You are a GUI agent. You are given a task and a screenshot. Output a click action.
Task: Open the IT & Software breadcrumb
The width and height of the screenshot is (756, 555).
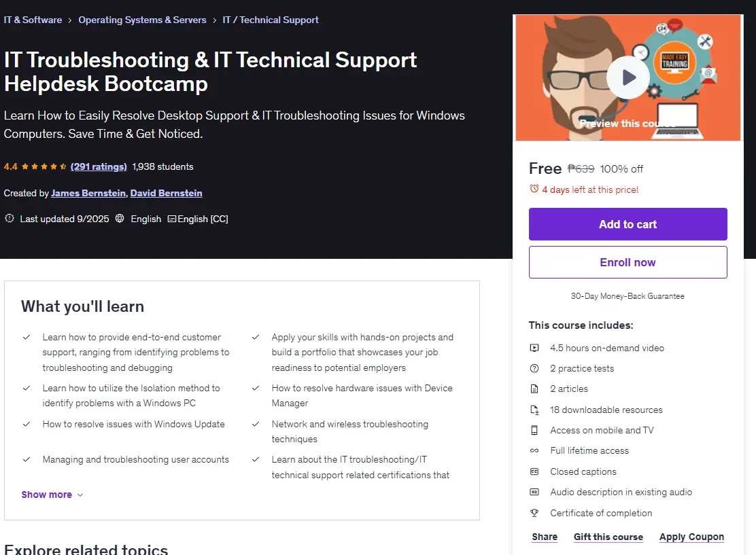[33, 20]
